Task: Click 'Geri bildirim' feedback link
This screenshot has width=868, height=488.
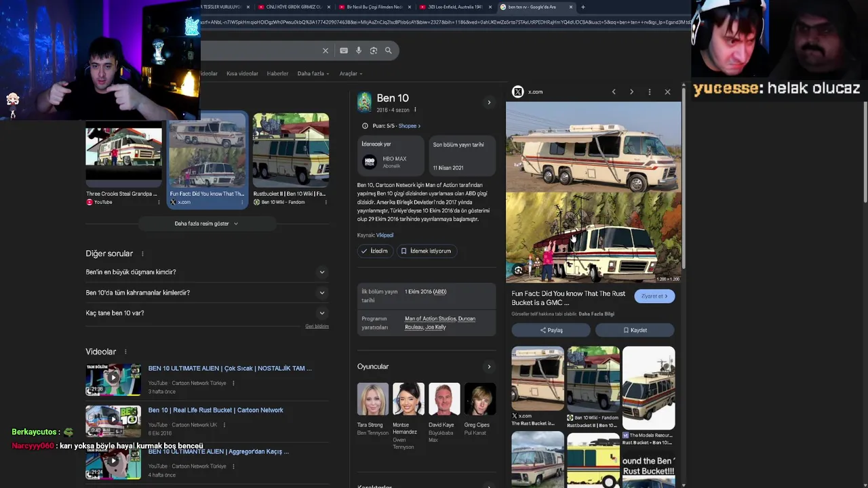Action: (x=317, y=326)
